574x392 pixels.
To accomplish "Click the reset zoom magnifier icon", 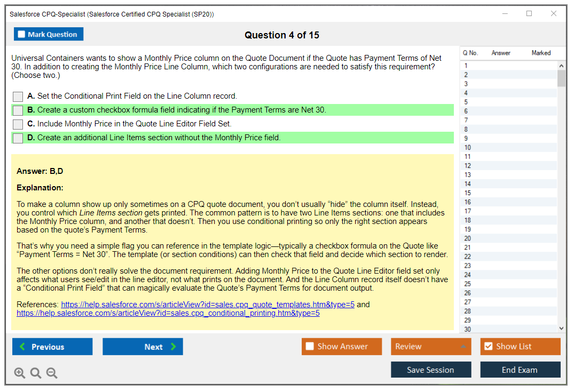I will click(36, 373).
